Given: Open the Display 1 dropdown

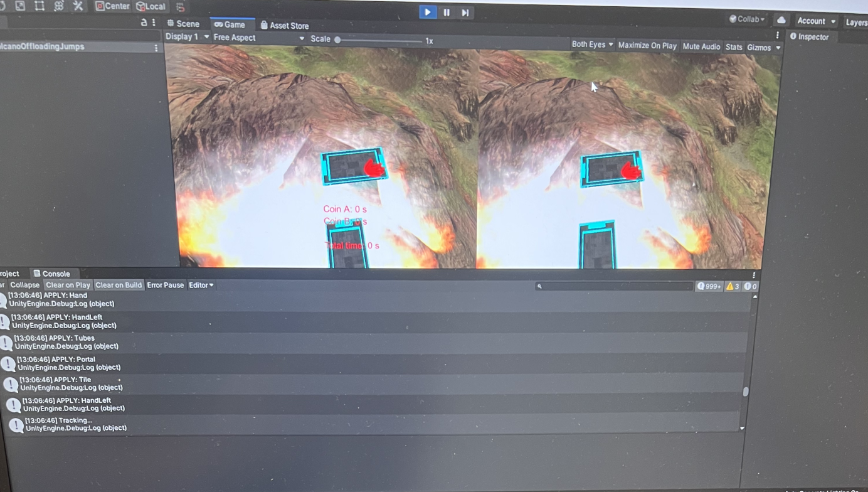Looking at the screenshot, I should coord(187,37).
